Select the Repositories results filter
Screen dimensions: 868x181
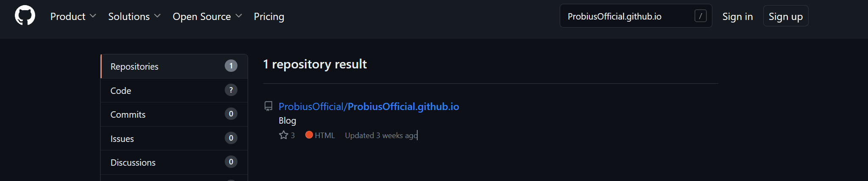tap(134, 66)
